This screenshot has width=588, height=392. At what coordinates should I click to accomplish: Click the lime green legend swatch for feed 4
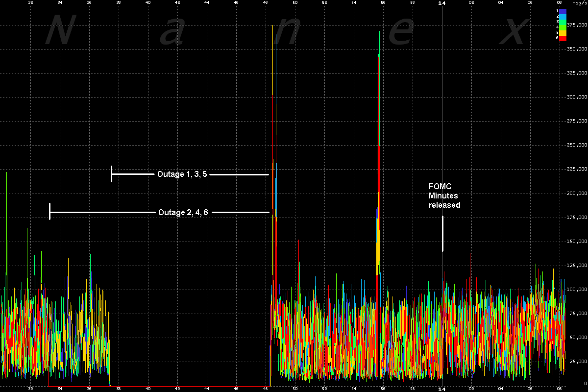(x=563, y=27)
